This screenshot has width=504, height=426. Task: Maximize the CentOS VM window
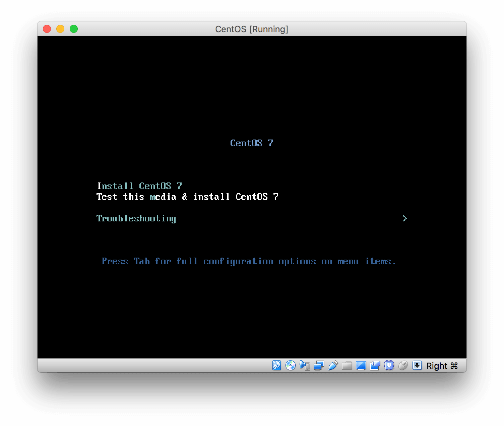click(74, 29)
